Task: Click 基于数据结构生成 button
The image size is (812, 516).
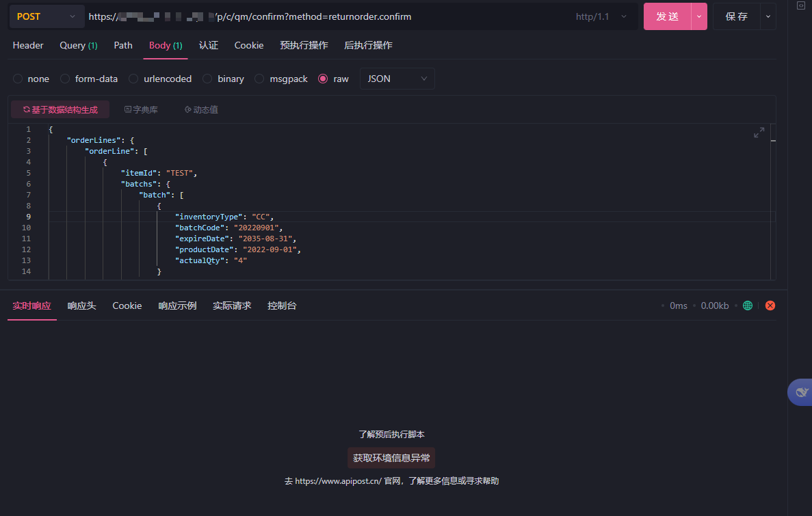Action: [60, 110]
